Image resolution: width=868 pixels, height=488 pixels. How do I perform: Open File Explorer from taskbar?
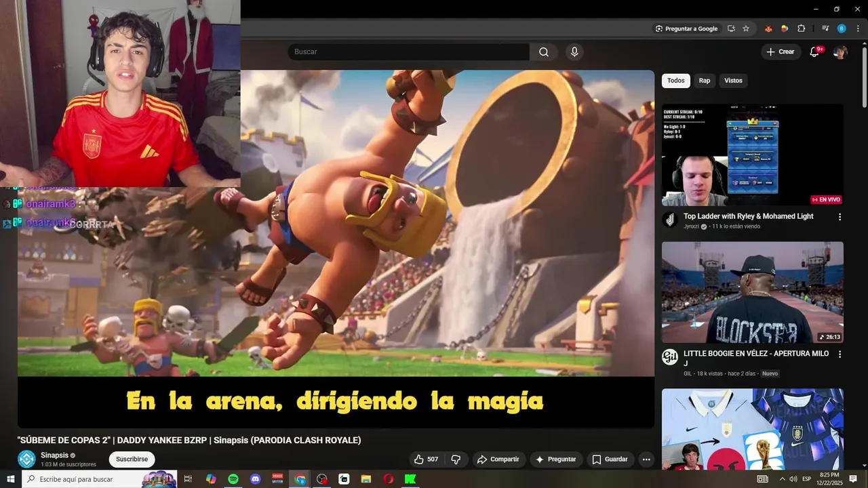tap(366, 479)
